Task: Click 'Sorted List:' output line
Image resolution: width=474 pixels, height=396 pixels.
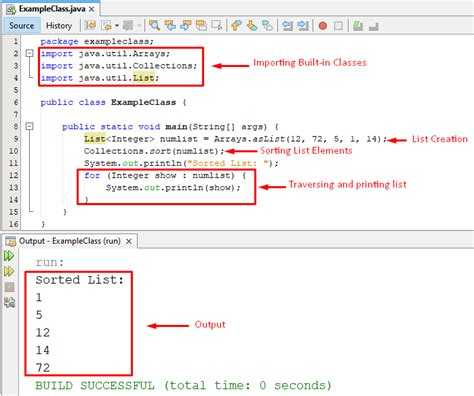Action: [80, 280]
